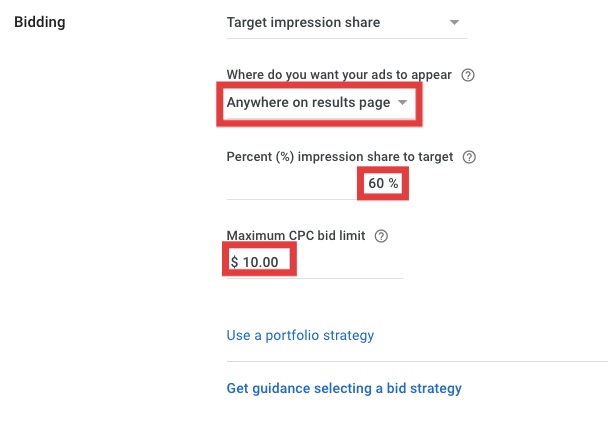
Task: Click the Maximum CPC bid limit label
Action: tap(296, 235)
